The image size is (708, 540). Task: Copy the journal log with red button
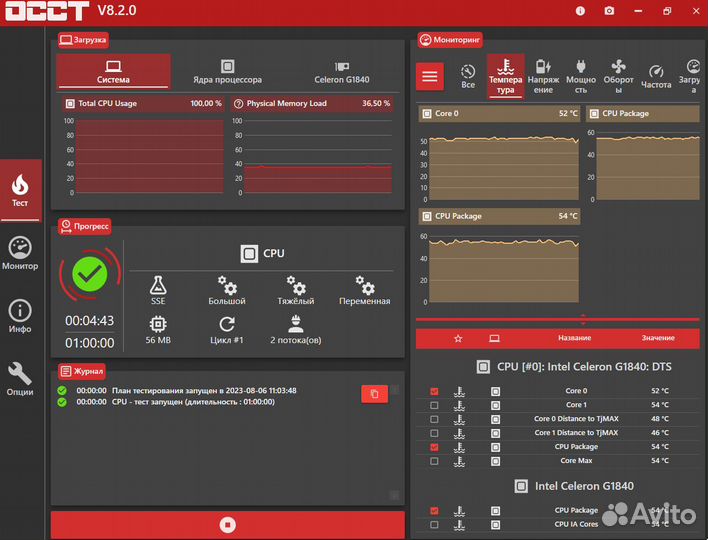[x=374, y=394]
